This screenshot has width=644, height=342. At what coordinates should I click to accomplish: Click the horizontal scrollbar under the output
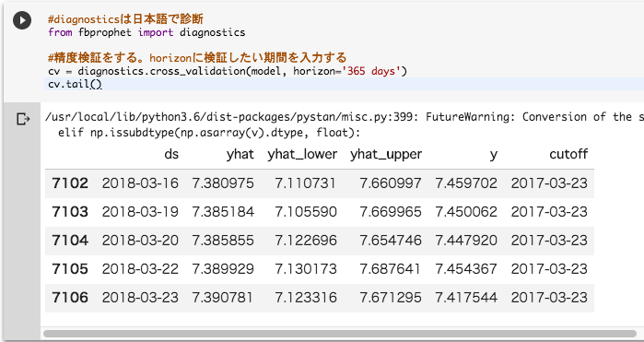340,334
